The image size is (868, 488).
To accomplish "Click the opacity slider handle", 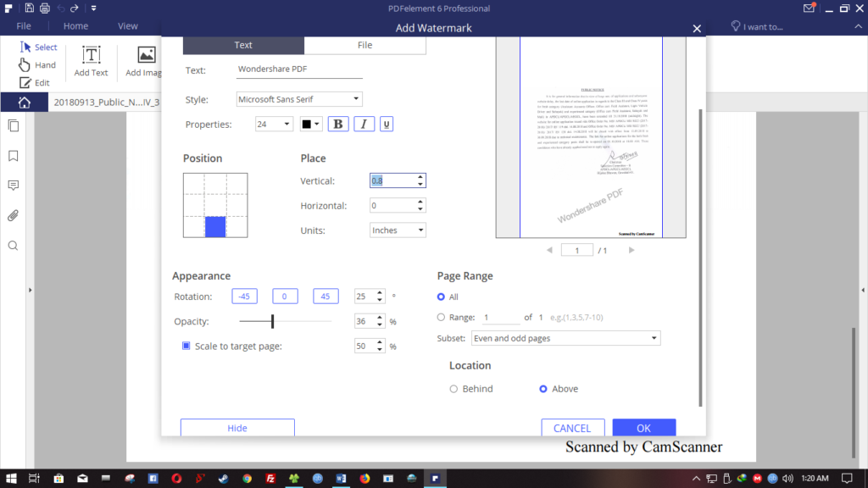I will 272,321.
